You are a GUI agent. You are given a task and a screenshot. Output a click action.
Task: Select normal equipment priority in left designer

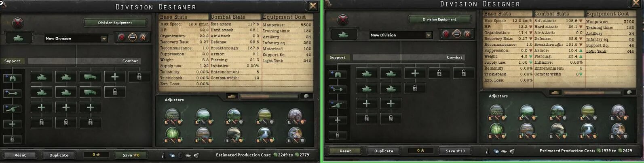click(x=133, y=37)
